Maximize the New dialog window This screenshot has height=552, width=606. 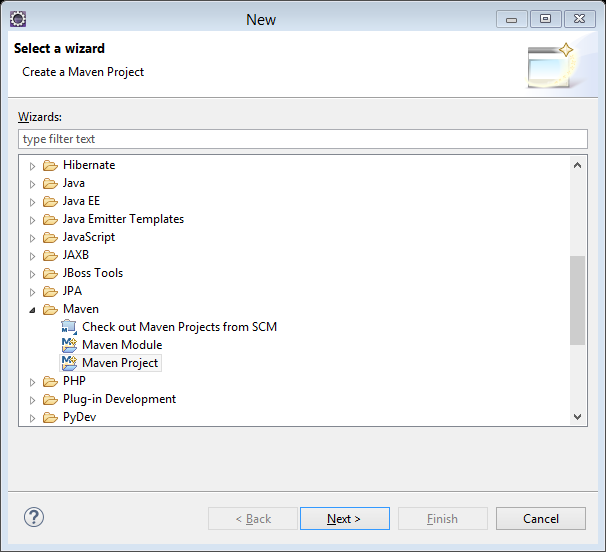click(545, 19)
